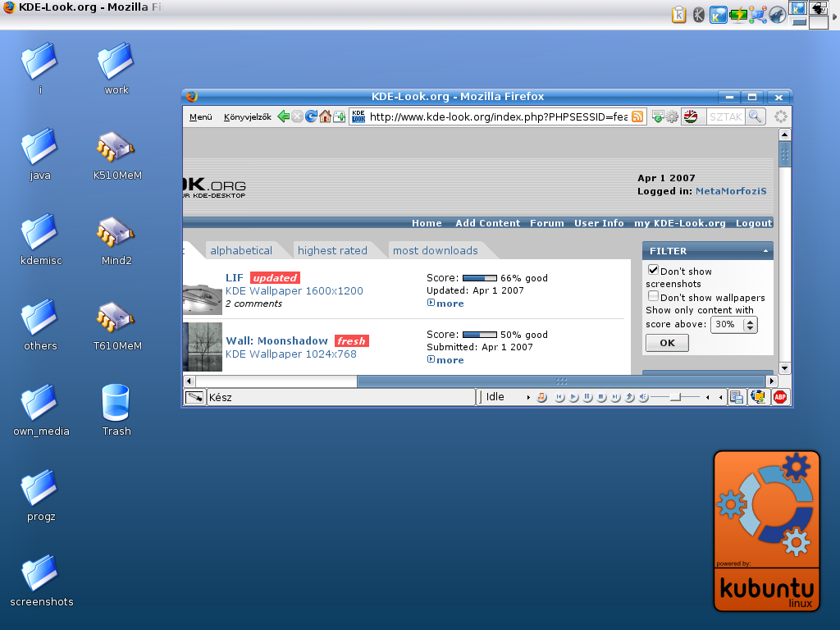Click the play button in player bar
The image size is (840, 630).
coord(573,397)
